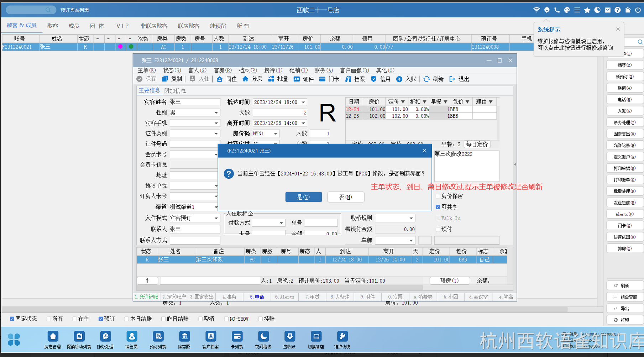Switch to the VIP guest list tab
The image size is (644, 357).
click(122, 26)
